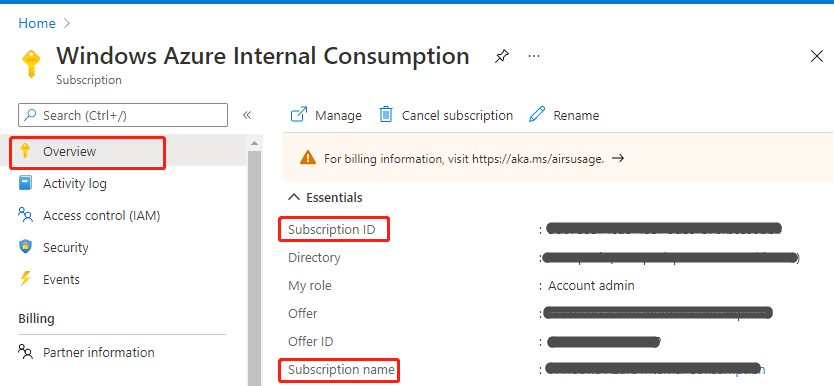Open the Activity log menu item
Image resolution: width=834 pixels, height=386 pixels.
click(74, 183)
